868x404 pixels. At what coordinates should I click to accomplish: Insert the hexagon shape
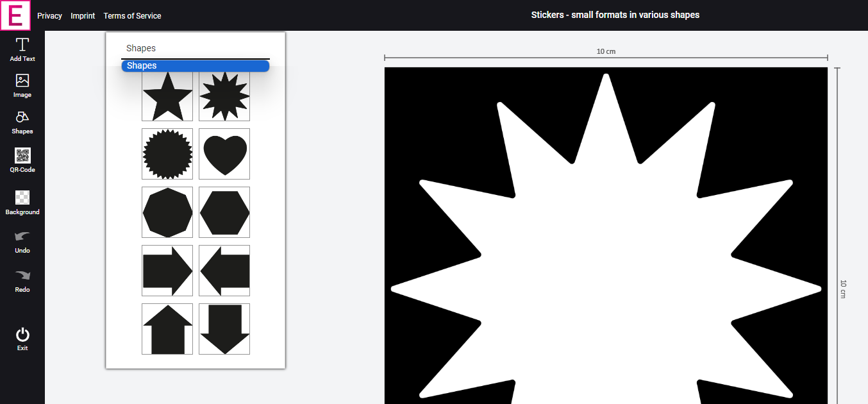tap(224, 212)
